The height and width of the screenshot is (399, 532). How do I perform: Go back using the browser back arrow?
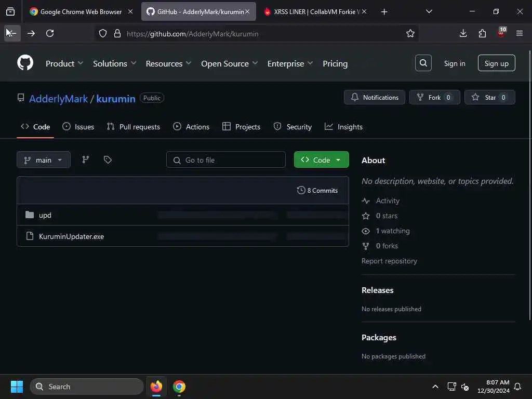point(12,33)
